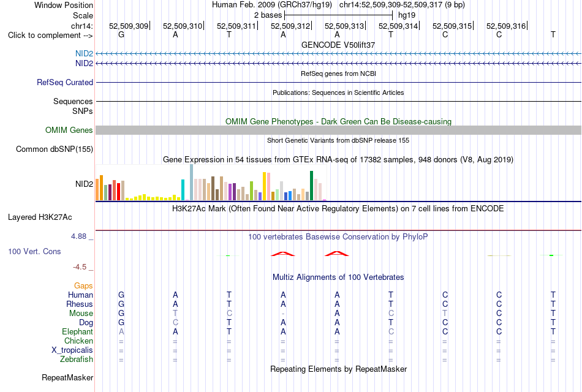
Task: Click the Gaps row label
Action: 83,286
